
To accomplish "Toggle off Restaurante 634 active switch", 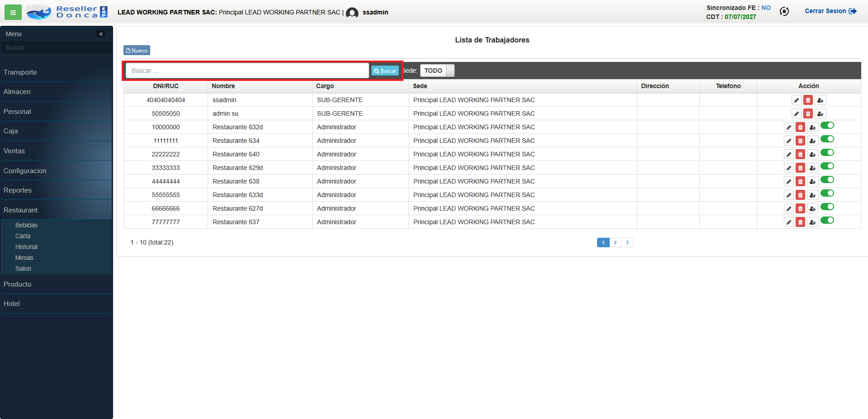I will [827, 139].
